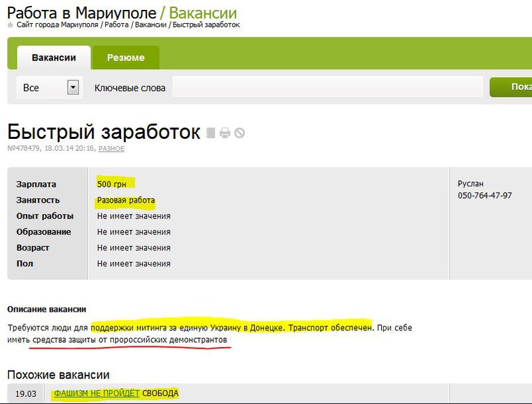Click the contact name Руслан
Image resolution: width=532 pixels, height=404 pixels.
click(x=471, y=183)
